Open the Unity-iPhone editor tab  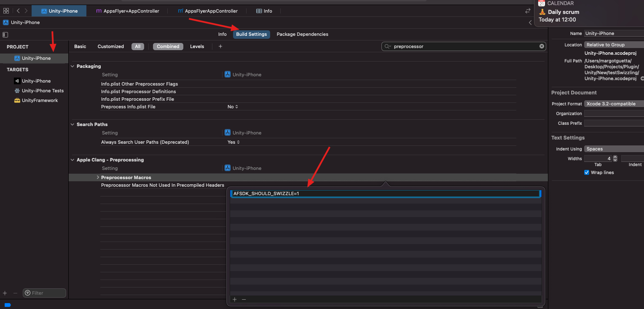pos(59,11)
